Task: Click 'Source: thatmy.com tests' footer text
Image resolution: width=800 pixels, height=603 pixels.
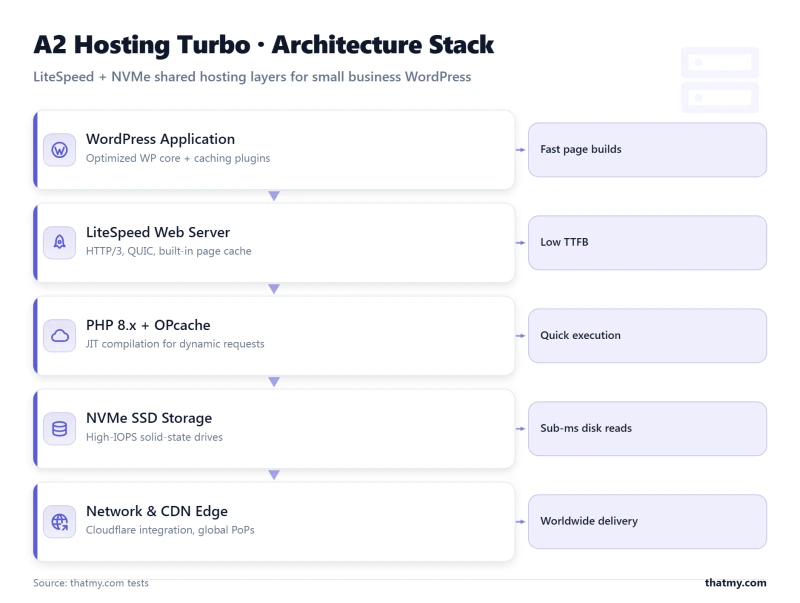Action: pos(91,583)
